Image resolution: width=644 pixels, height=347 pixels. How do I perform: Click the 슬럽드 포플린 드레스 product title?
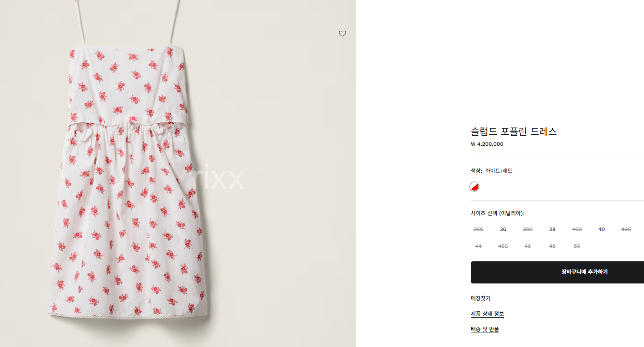(514, 131)
